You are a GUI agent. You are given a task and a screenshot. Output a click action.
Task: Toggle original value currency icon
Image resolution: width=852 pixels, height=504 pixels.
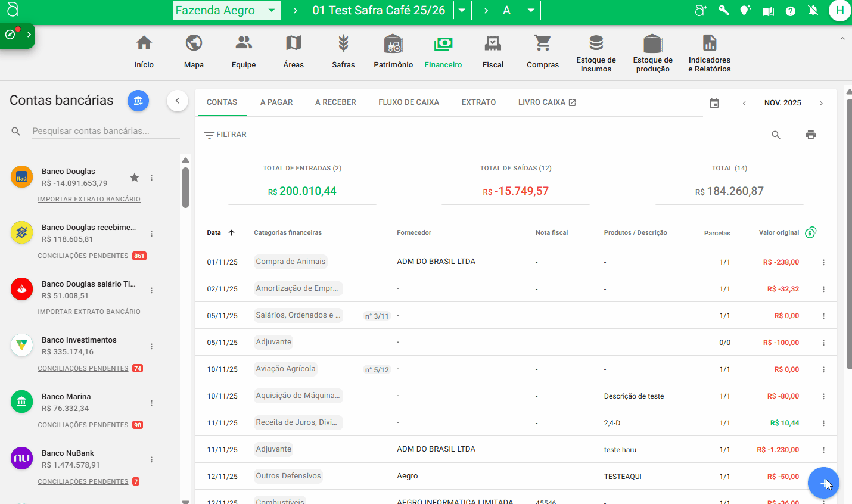[x=810, y=232]
